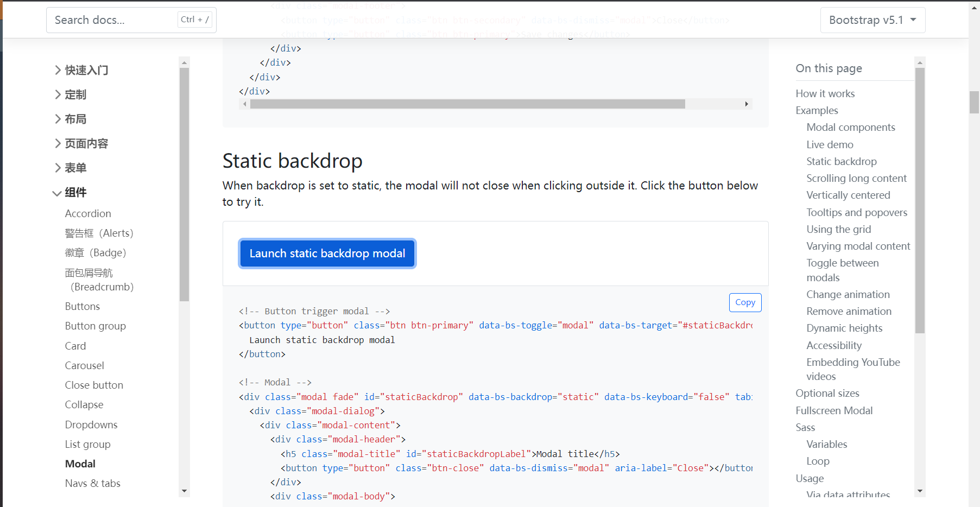Jump to Tooltips and popovers section

[x=857, y=212]
